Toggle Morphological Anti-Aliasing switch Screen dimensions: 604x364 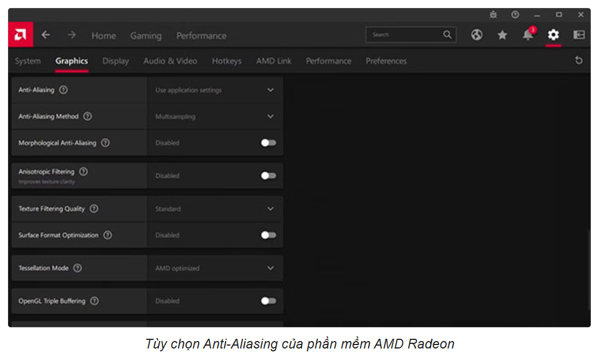268,143
